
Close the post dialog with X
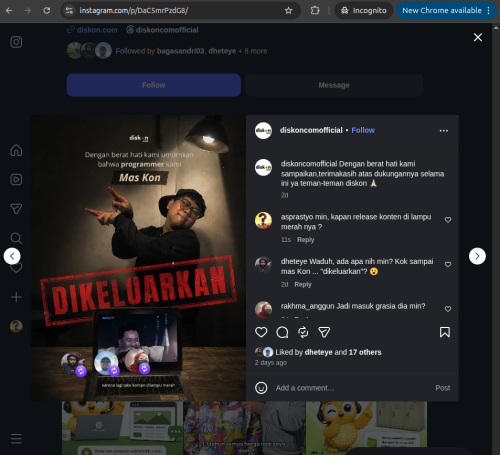478,37
